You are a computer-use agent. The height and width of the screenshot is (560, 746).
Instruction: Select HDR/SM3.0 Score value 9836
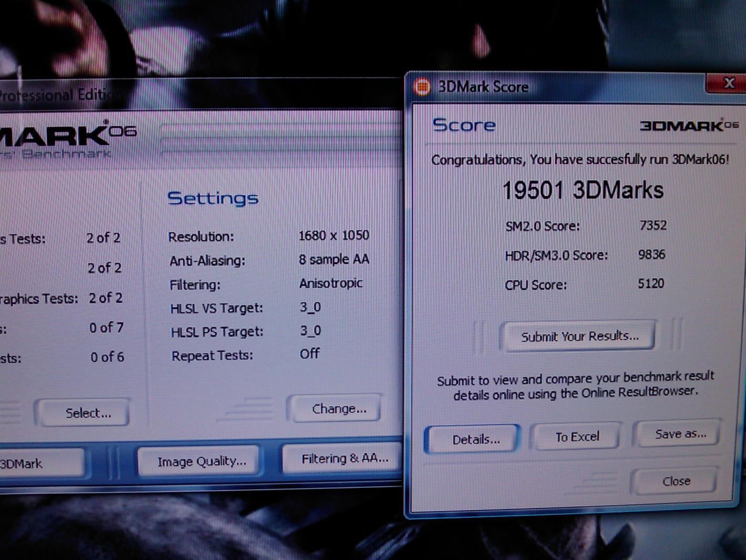click(651, 254)
